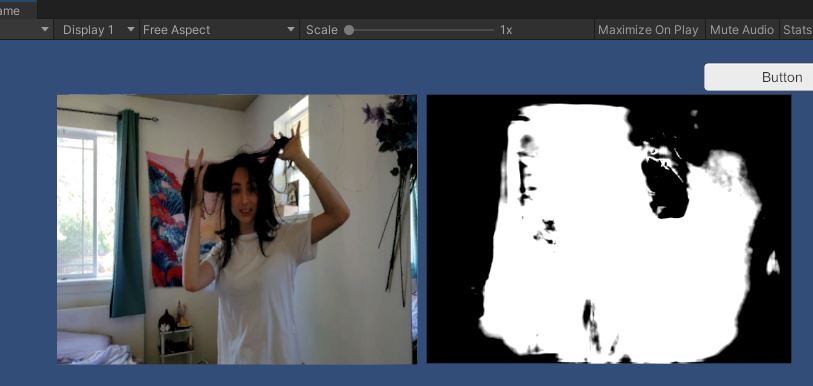Enable the Stats overlay toggle
813x386 pixels.
797,30
